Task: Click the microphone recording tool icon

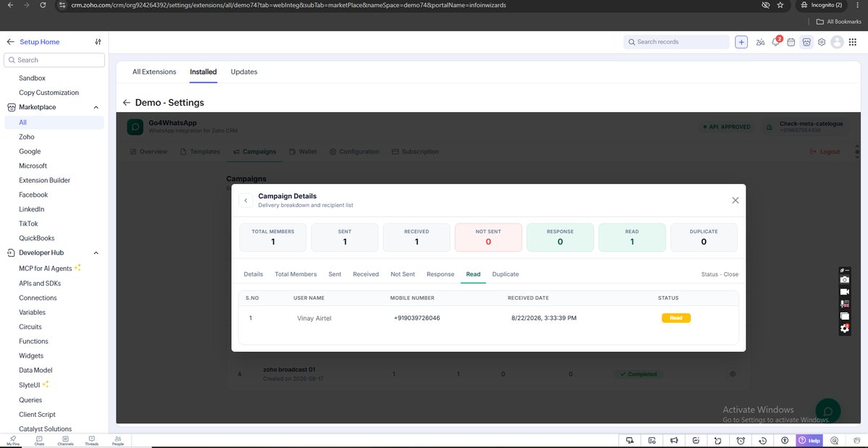Action: click(844, 303)
